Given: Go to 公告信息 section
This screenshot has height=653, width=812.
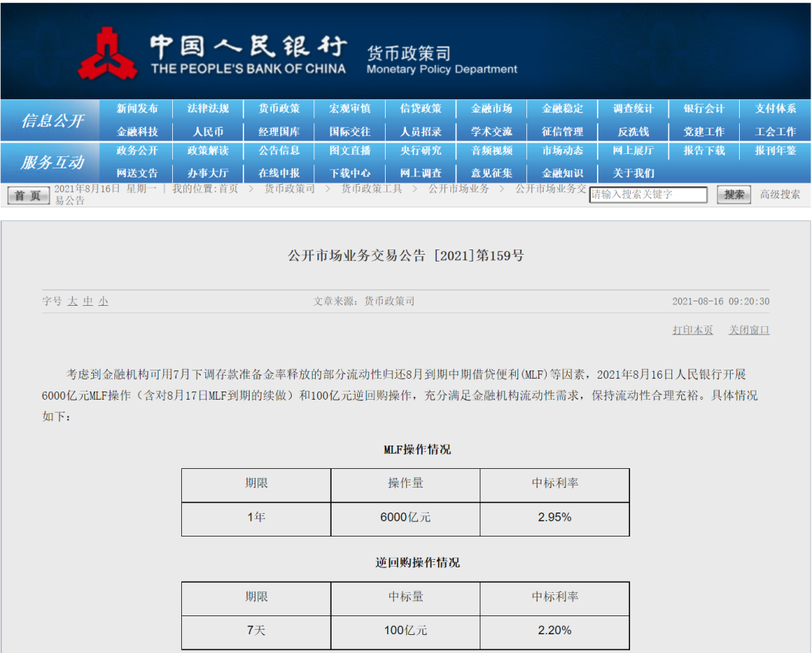Looking at the screenshot, I should pyautogui.click(x=279, y=150).
